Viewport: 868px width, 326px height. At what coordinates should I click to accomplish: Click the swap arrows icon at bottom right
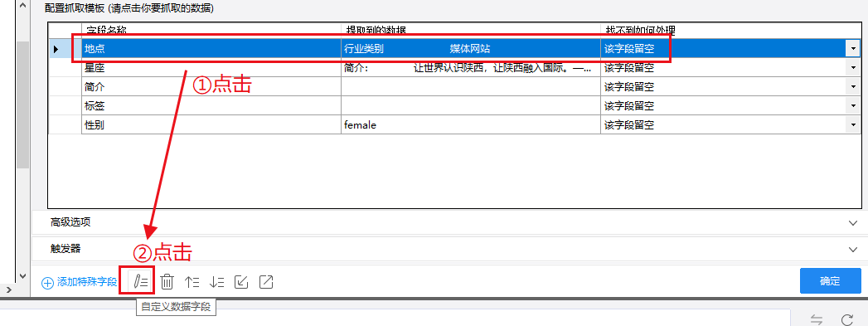point(816,319)
